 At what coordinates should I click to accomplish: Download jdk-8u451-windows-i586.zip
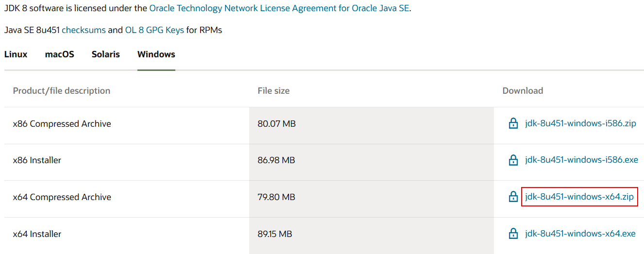580,123
